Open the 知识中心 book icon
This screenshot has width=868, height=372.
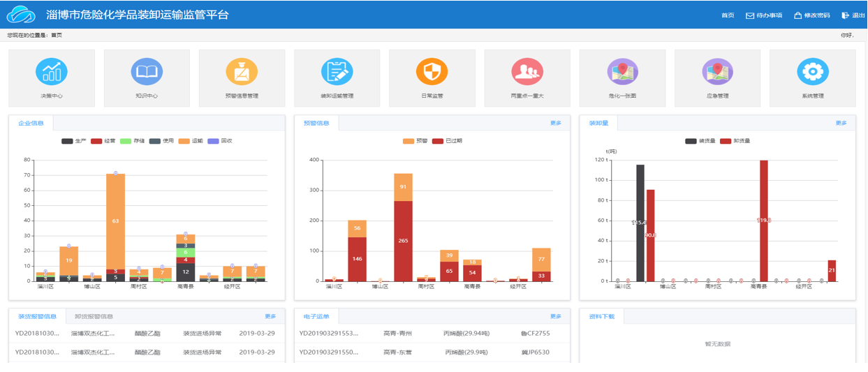pos(147,72)
